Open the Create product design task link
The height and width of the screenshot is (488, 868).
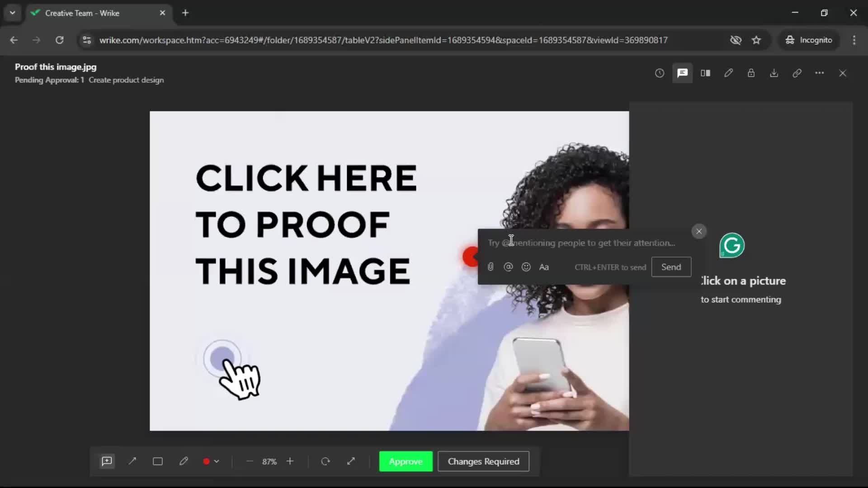tap(126, 80)
